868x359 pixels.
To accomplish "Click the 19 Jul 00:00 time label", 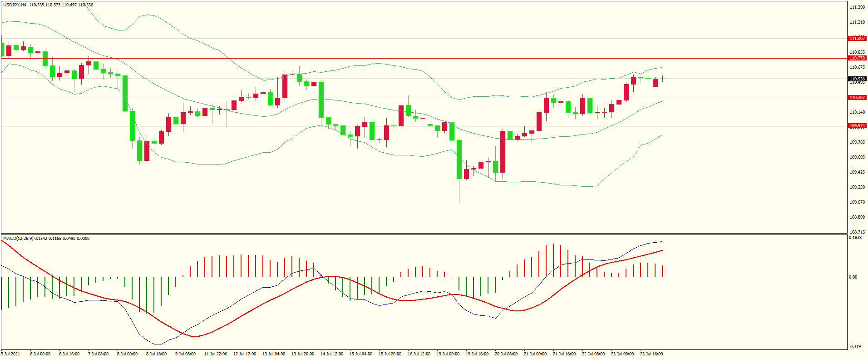I will point(448,354).
